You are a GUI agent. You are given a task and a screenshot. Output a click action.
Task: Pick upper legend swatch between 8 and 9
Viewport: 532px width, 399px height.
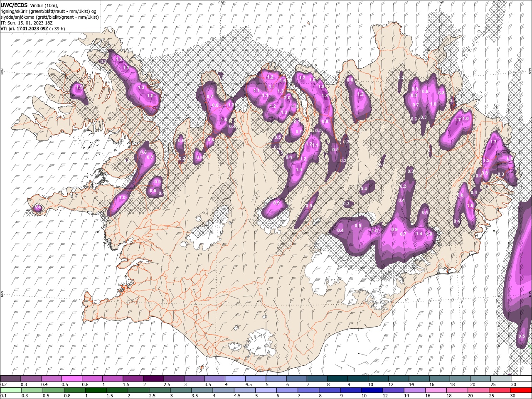click(337, 378)
